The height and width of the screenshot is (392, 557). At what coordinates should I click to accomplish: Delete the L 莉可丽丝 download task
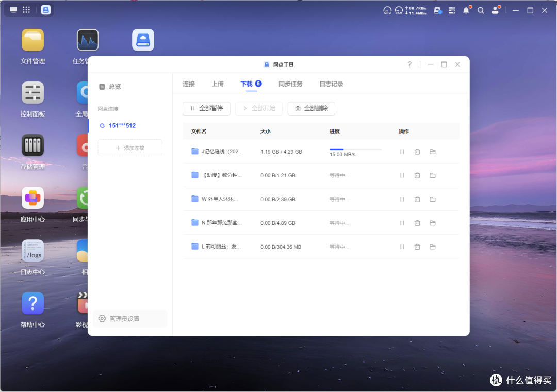click(x=417, y=247)
